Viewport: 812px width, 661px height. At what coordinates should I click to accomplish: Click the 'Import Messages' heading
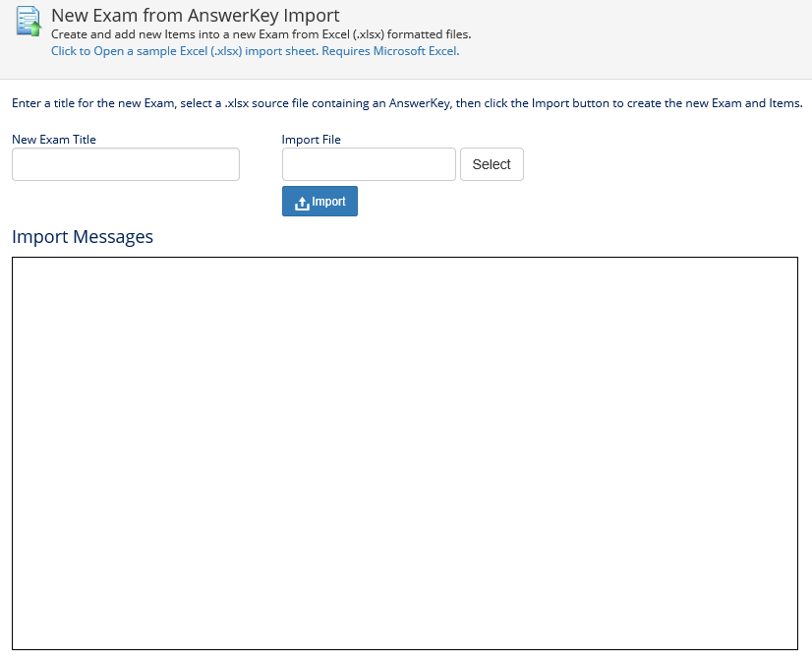coord(83,237)
